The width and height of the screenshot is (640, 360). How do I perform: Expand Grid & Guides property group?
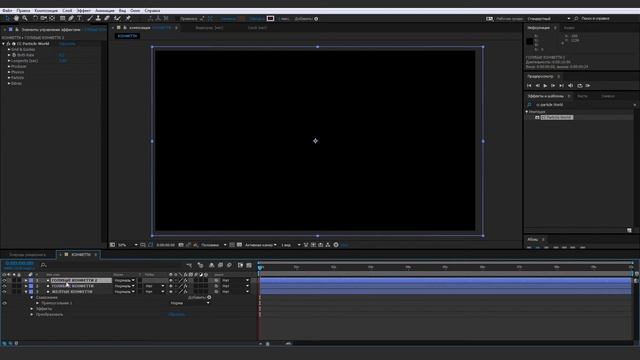click(x=9, y=49)
